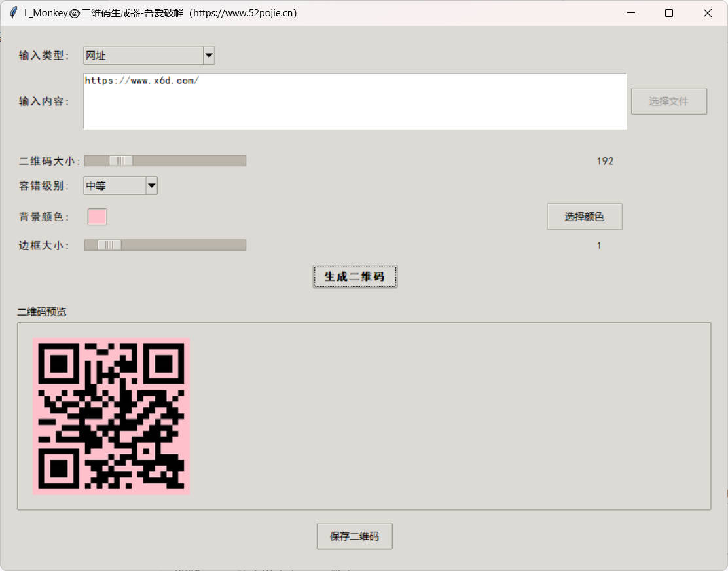Click the 容错级别 label
Image resolution: width=728 pixels, height=571 pixels.
(x=44, y=186)
